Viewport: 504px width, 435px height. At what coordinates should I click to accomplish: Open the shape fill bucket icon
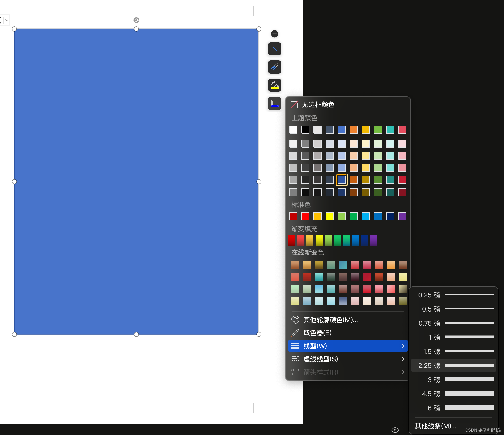[274, 85]
